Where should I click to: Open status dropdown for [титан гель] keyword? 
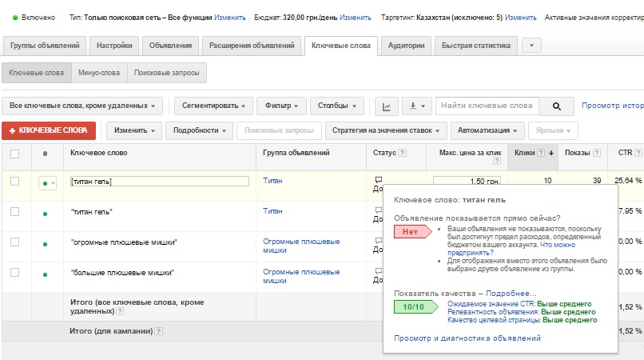48,183
